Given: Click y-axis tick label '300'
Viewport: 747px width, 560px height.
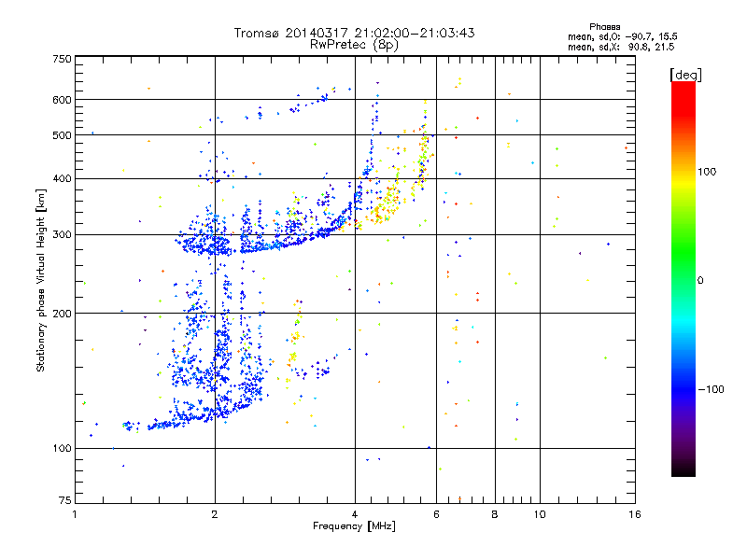Looking at the screenshot, I should click(x=62, y=235).
